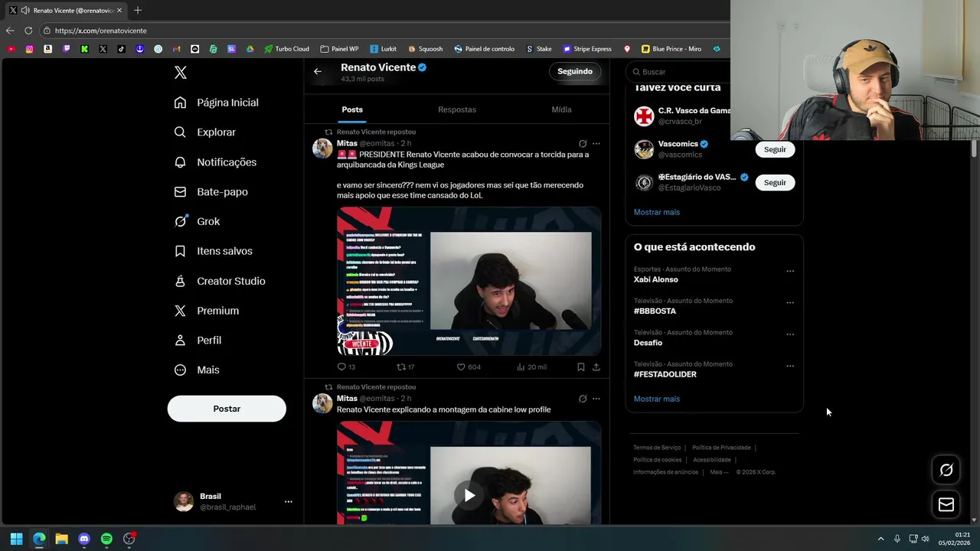Open Discord from the taskbar
Viewport: 980px width, 551px height.
84,539
